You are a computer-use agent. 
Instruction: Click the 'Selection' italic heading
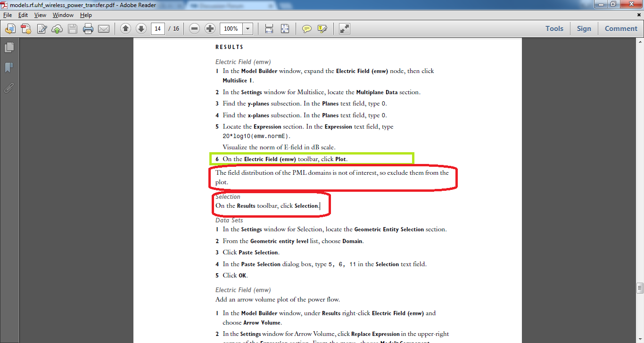pos(228,196)
